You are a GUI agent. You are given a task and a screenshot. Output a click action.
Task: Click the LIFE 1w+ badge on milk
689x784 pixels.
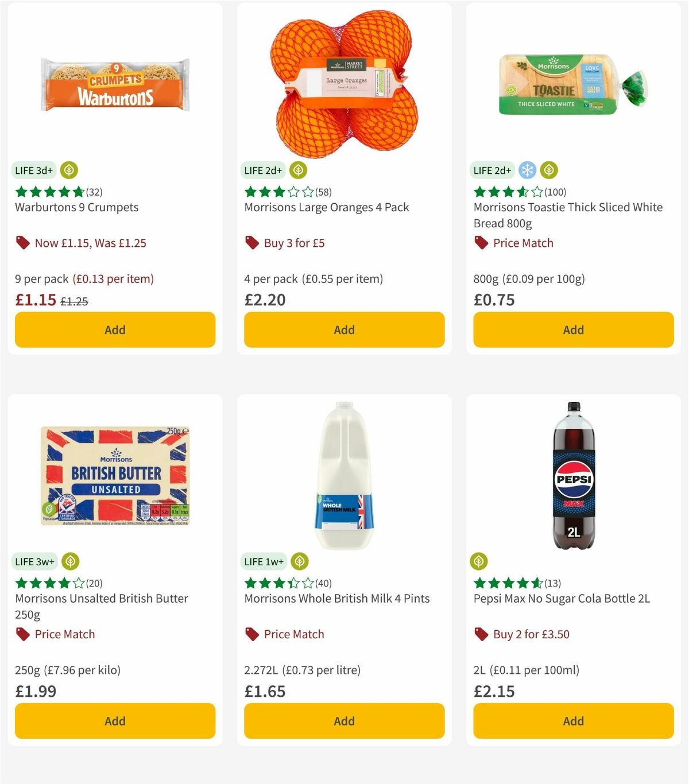tap(264, 561)
